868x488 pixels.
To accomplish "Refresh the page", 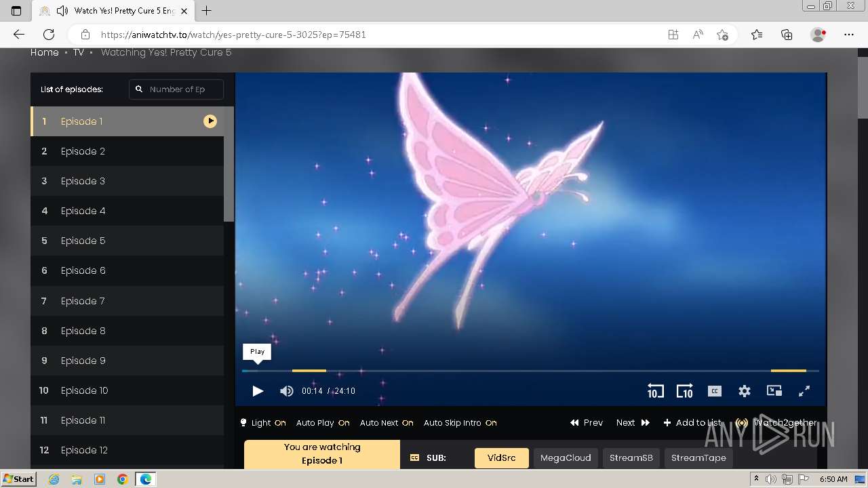I will coord(49,35).
